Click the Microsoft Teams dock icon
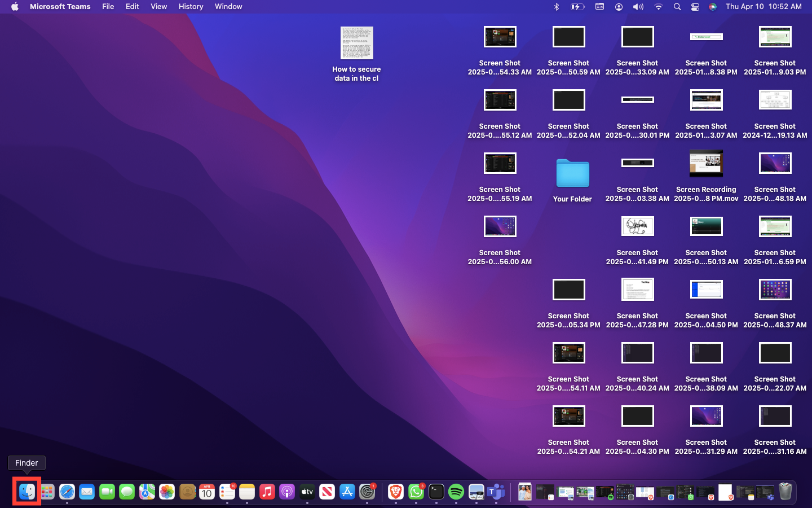This screenshot has height=508, width=812. pos(496,492)
